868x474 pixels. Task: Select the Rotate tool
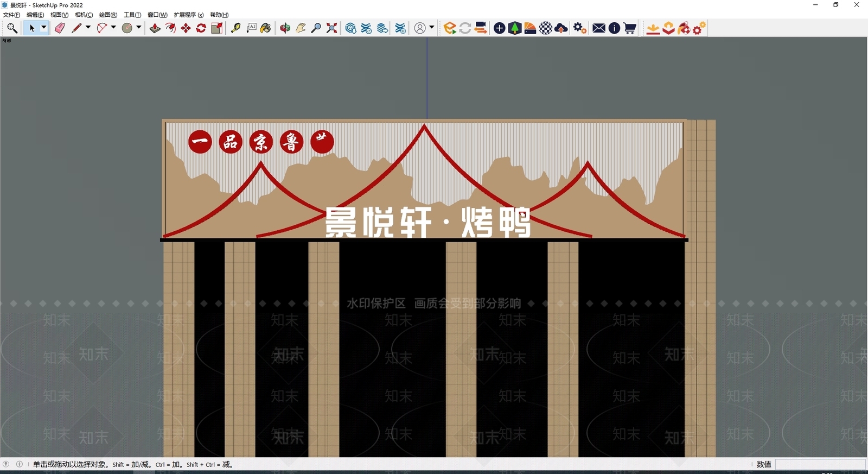201,28
